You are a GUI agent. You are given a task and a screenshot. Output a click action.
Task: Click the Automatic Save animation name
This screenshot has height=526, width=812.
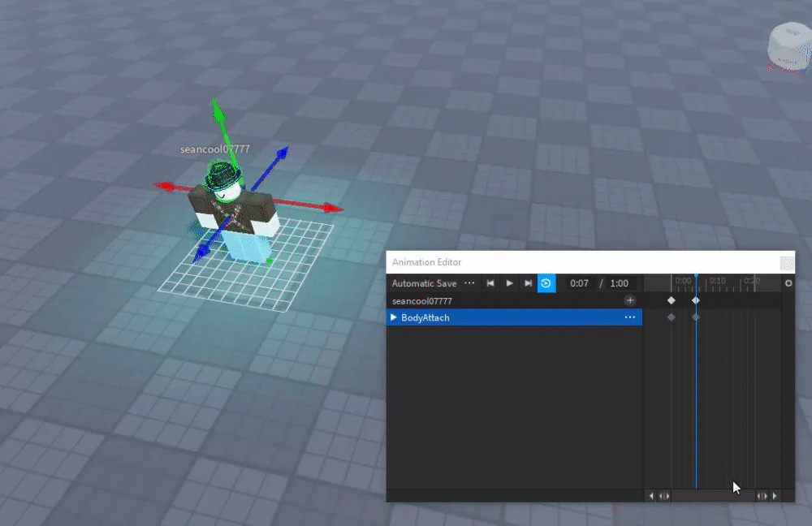[x=424, y=283]
